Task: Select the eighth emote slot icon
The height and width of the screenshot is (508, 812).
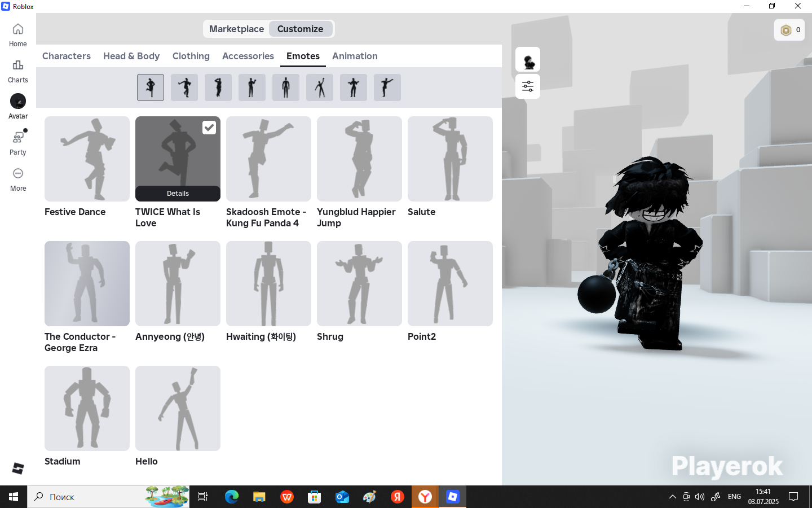Action: [387, 87]
